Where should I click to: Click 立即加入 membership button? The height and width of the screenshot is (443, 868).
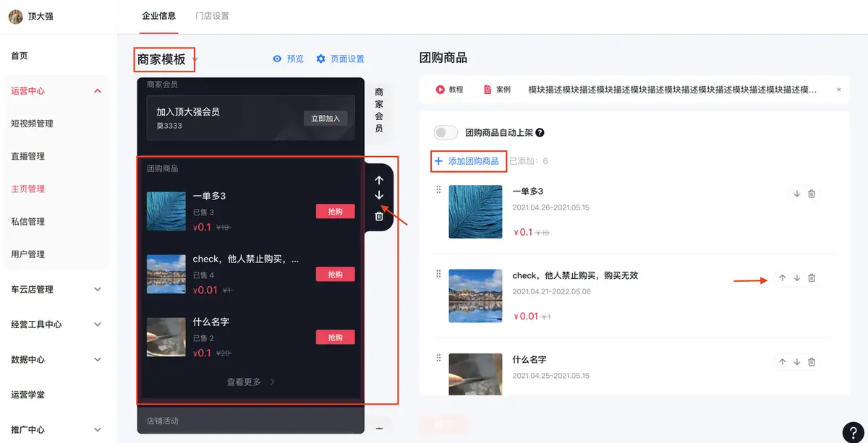[x=325, y=119]
